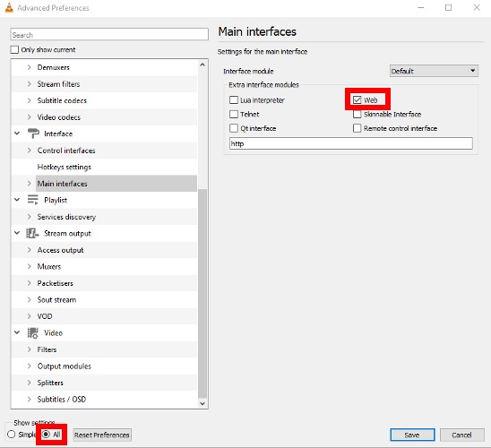
Task: Expand the Output modules node arrow
Action: point(30,366)
